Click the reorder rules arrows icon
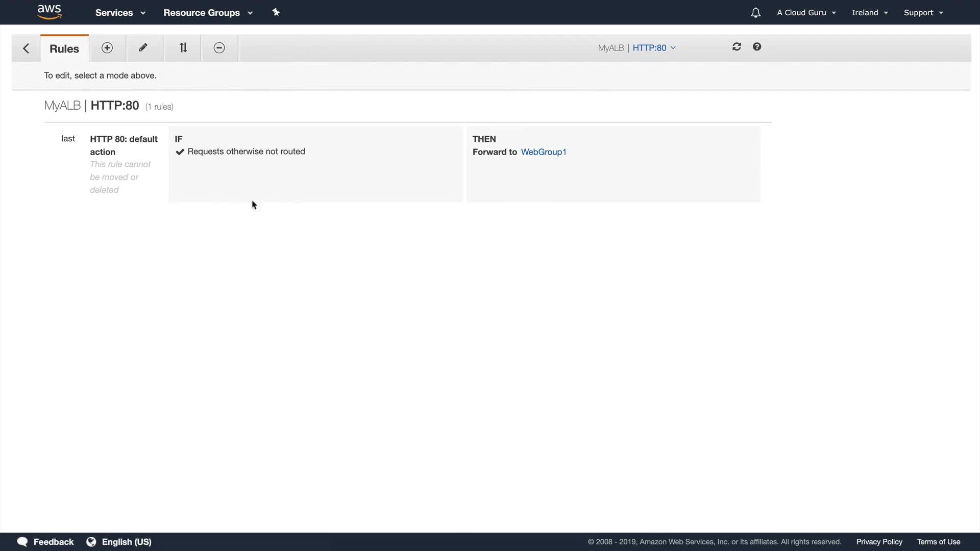980x551 pixels. (x=183, y=48)
